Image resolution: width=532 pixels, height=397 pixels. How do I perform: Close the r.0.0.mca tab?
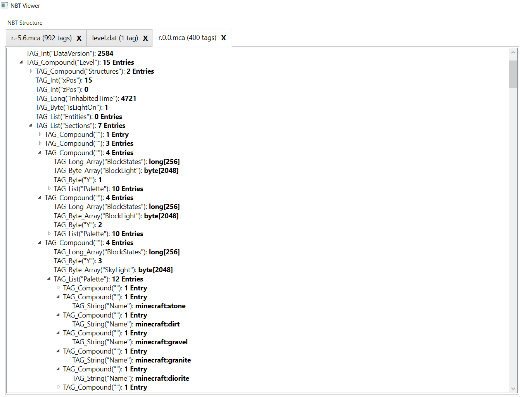coord(224,38)
